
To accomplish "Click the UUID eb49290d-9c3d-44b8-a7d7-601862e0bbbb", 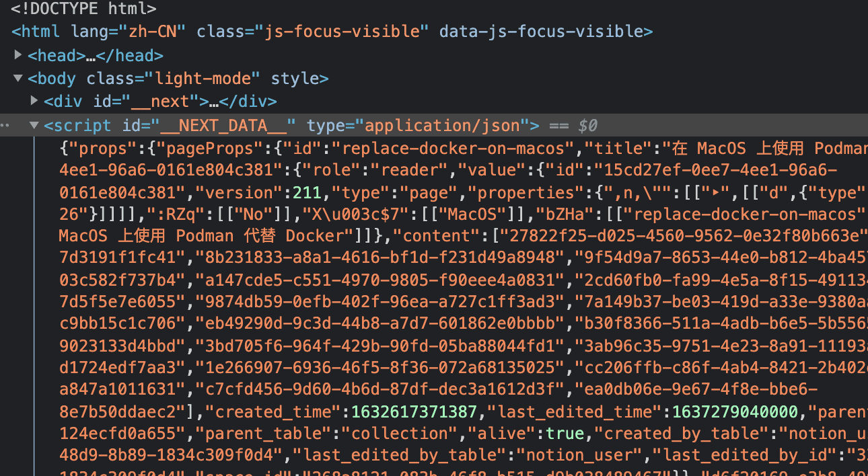I will [380, 323].
